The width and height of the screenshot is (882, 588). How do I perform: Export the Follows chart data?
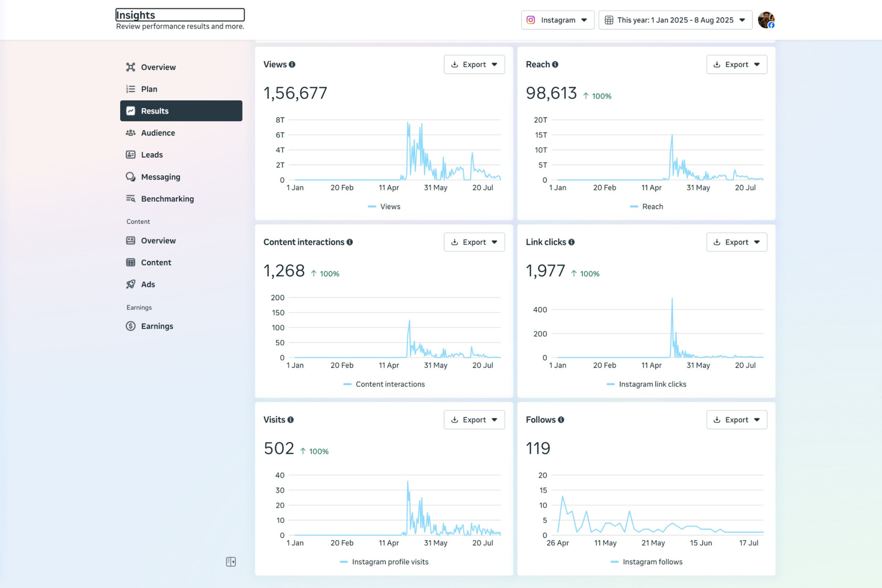click(736, 420)
